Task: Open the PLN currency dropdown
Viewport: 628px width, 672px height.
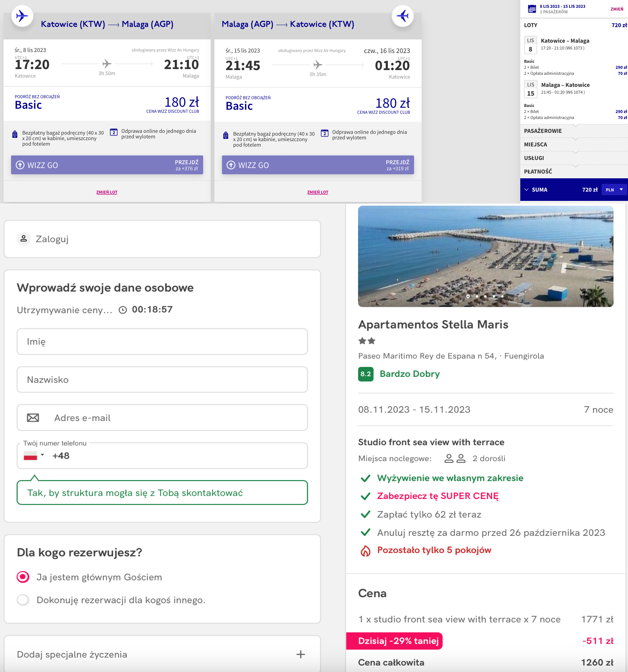Action: pyautogui.click(x=614, y=190)
